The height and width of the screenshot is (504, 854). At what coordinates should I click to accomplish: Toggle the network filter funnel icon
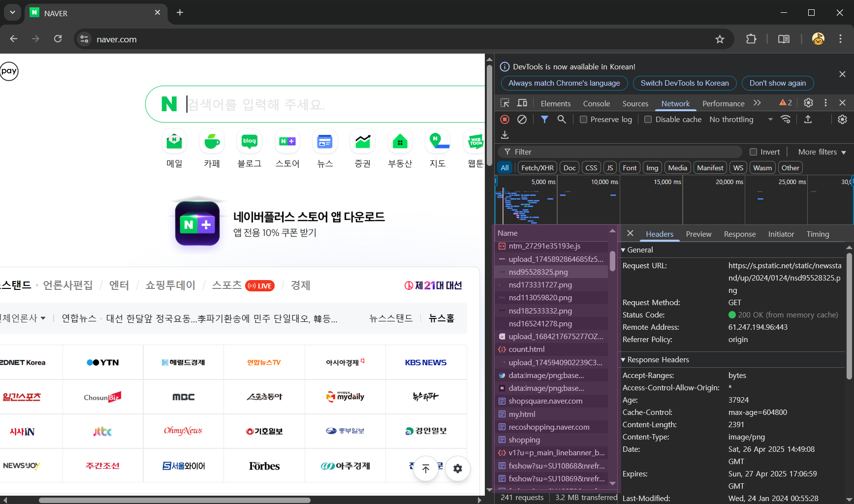coord(544,119)
